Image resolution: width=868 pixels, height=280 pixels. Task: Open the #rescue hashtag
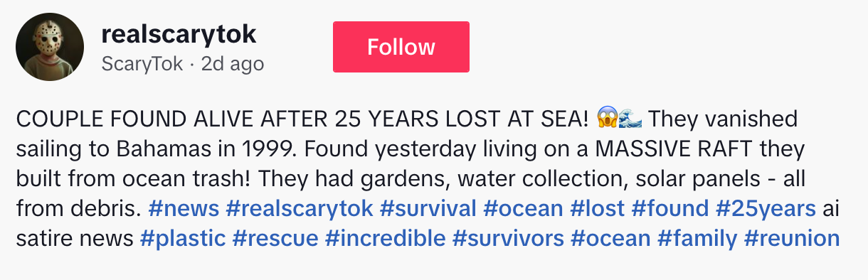click(275, 238)
